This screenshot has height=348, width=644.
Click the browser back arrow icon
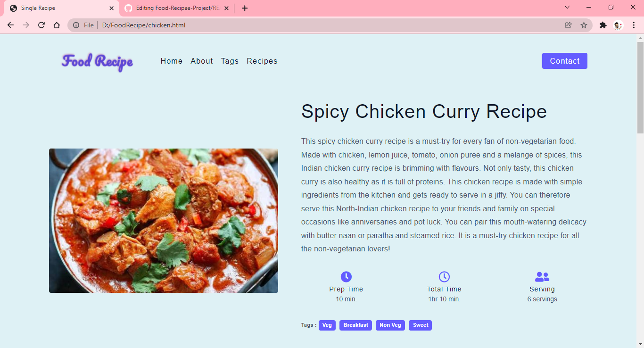(10, 25)
